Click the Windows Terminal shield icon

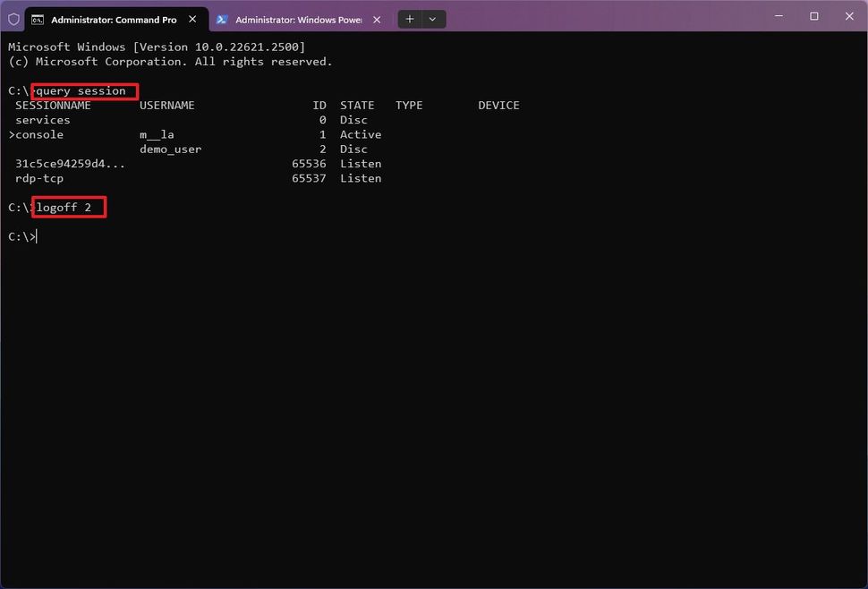(x=13, y=18)
